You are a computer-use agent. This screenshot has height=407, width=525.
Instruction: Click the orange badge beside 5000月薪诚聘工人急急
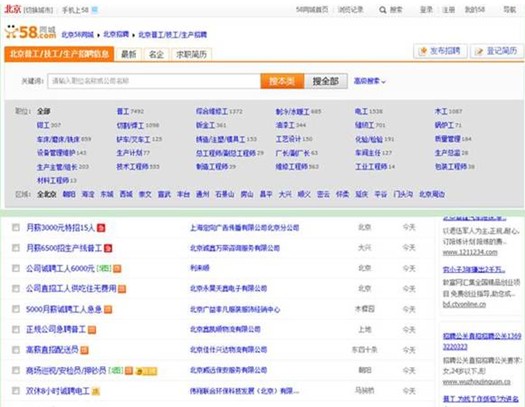coord(108,309)
